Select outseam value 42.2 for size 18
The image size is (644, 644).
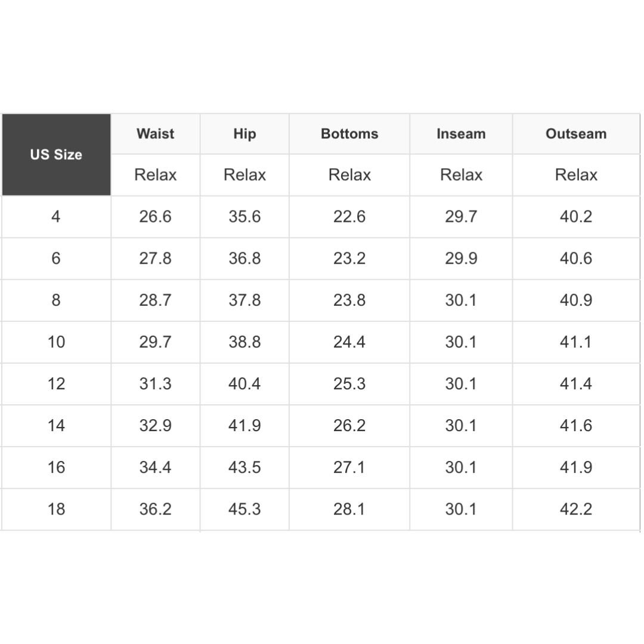coord(576,509)
